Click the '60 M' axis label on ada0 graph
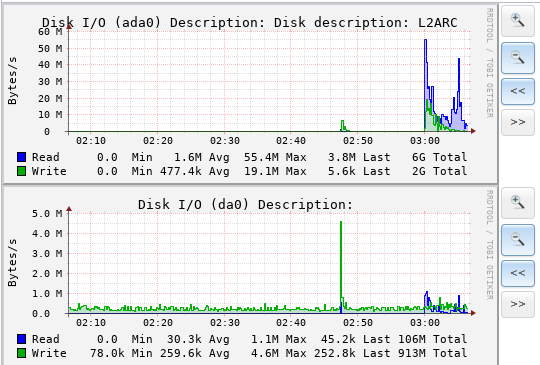The width and height of the screenshot is (540, 365). [x=50, y=32]
